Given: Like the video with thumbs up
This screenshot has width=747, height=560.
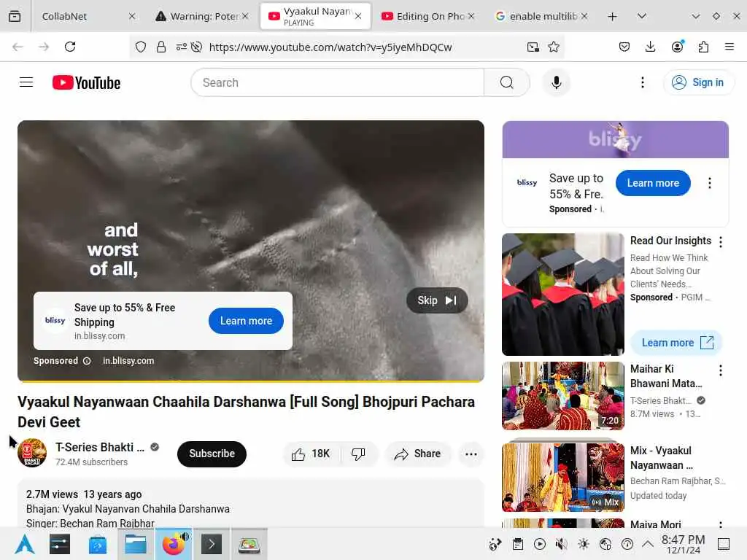Looking at the screenshot, I should [311, 454].
